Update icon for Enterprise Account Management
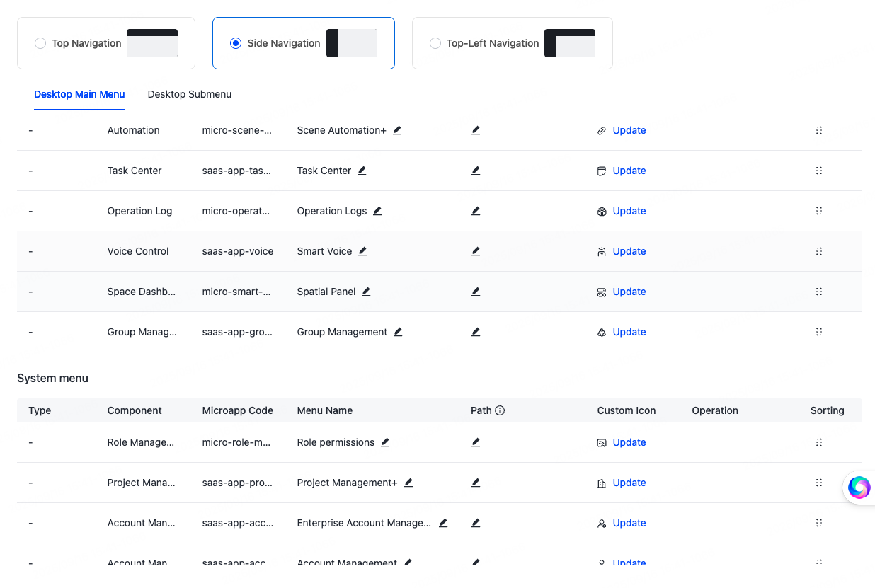Image resolution: width=875 pixels, height=588 pixels. (x=629, y=523)
